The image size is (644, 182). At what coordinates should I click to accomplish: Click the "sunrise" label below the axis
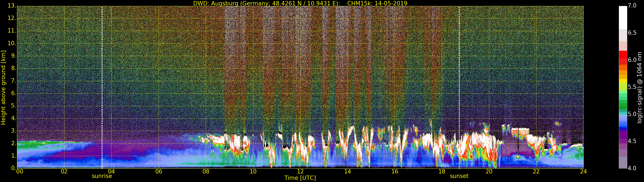[x=102, y=176]
